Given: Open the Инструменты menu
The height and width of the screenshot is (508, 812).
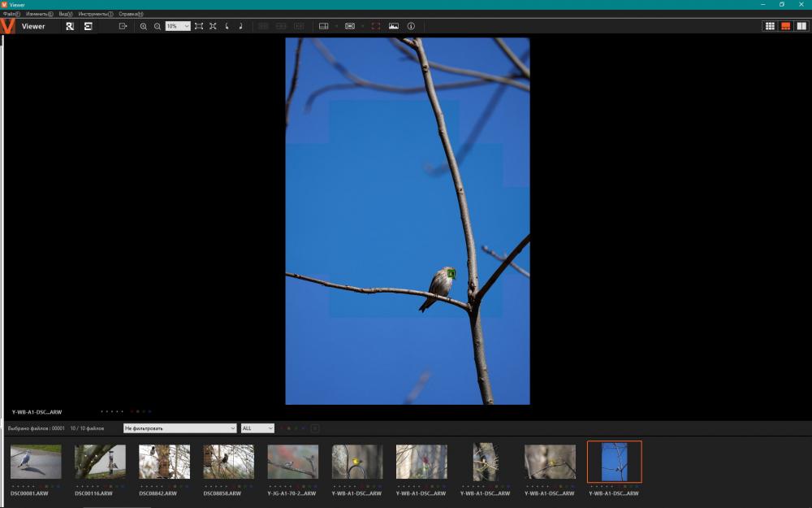Looking at the screenshot, I should point(96,14).
